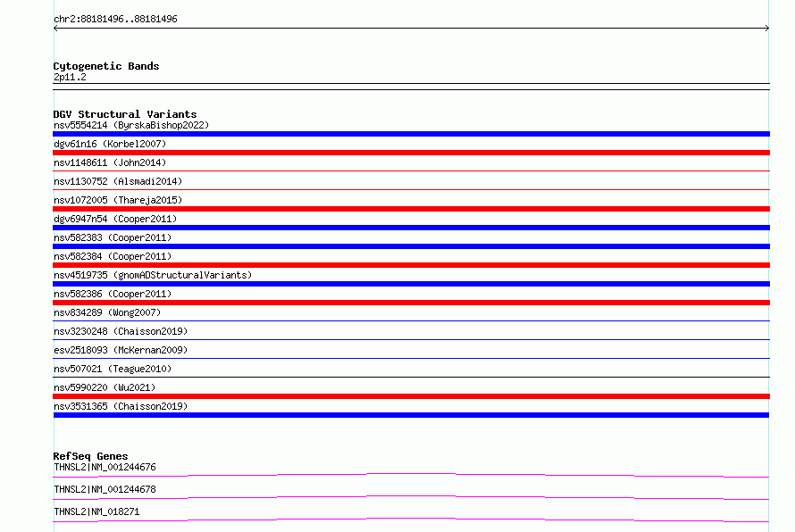This screenshot has height=532, width=795.
Task: Click the blue bar under nsv3531365
Action: tap(411, 415)
